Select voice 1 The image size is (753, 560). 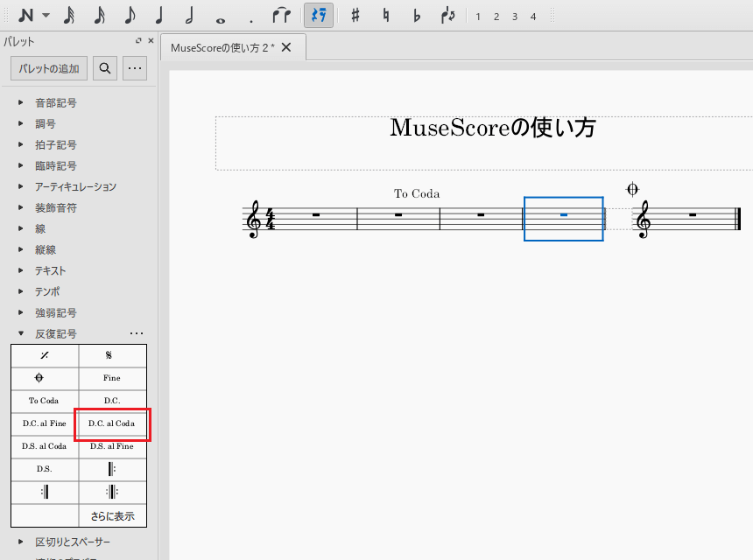point(478,17)
